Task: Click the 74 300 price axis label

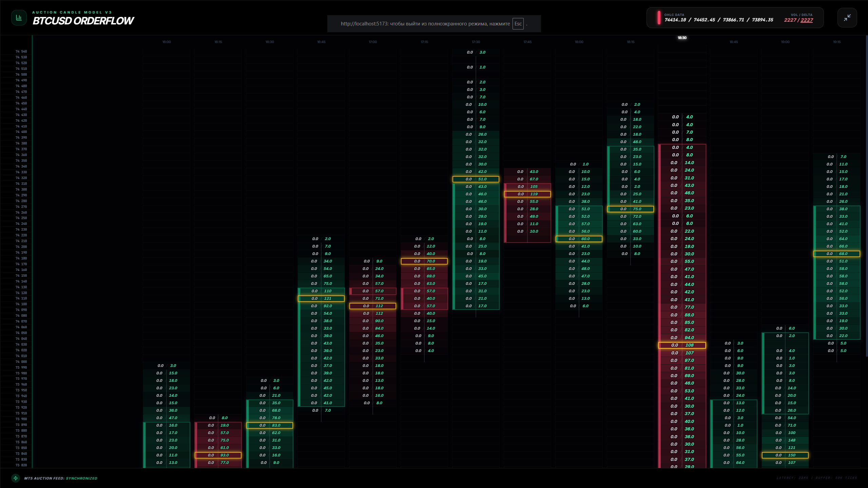Action: (21, 189)
